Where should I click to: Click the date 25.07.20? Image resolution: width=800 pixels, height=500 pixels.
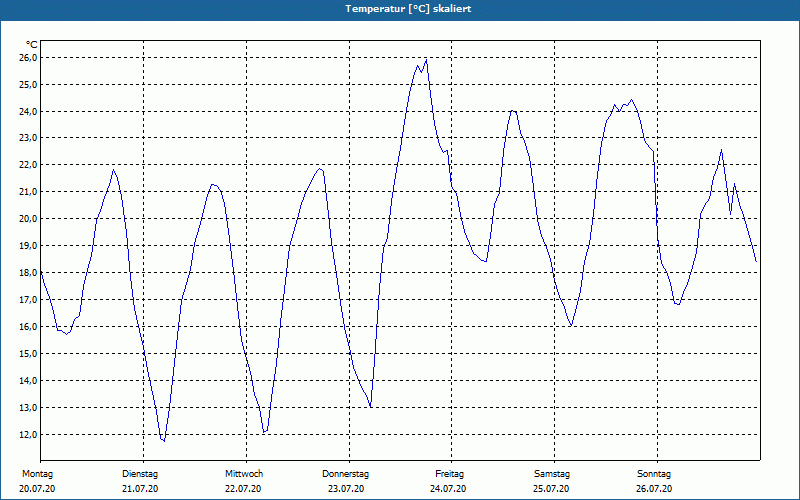tap(551, 489)
